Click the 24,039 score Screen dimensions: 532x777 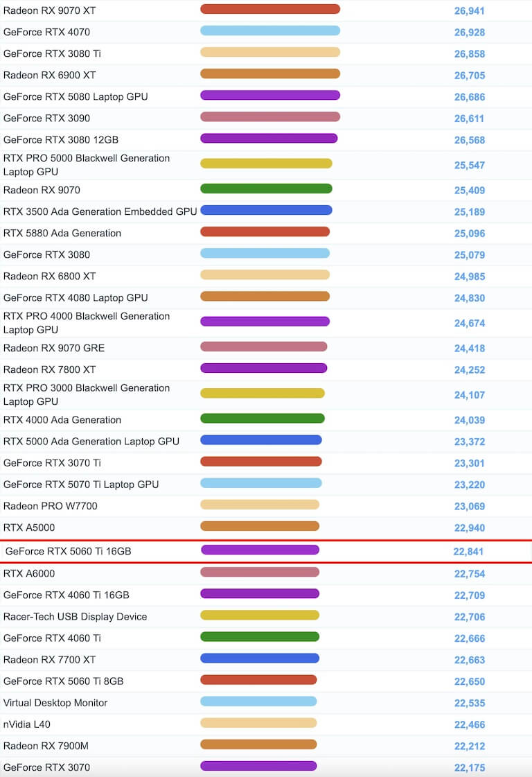470,421
